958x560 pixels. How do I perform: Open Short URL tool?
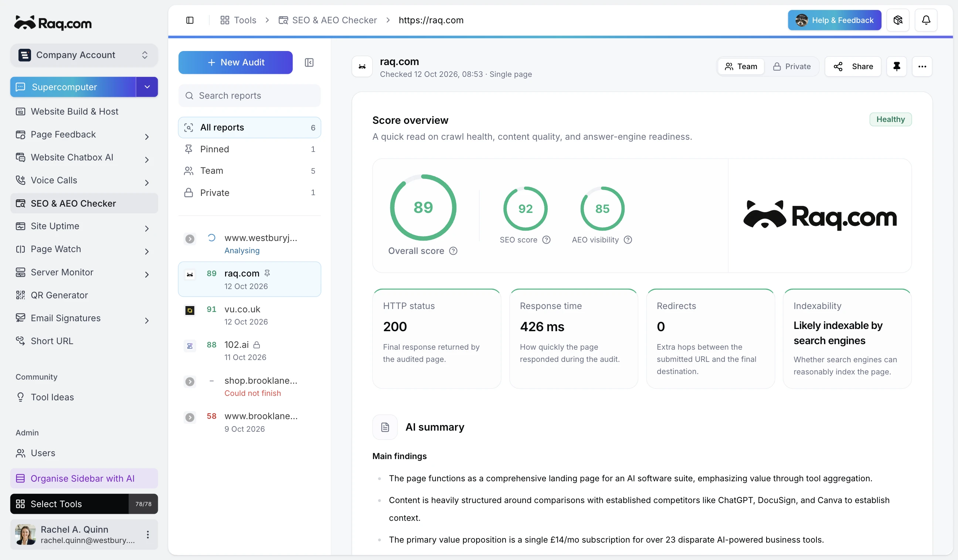point(84,341)
